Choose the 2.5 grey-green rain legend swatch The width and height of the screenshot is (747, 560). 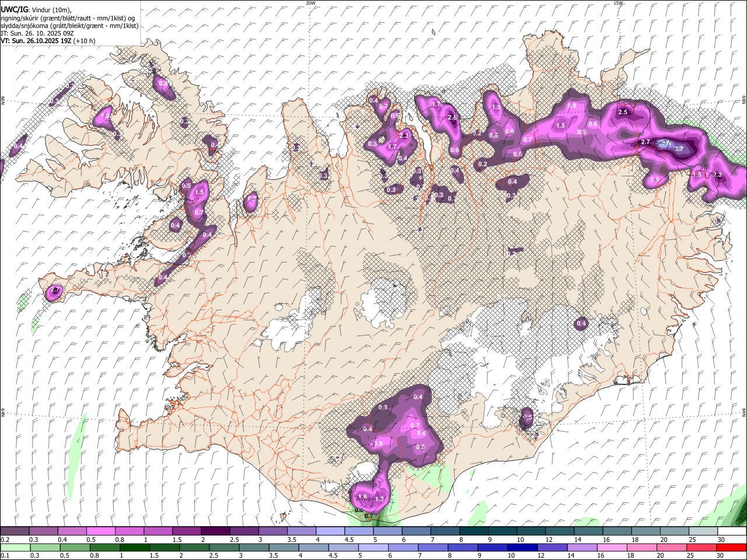(x=224, y=548)
